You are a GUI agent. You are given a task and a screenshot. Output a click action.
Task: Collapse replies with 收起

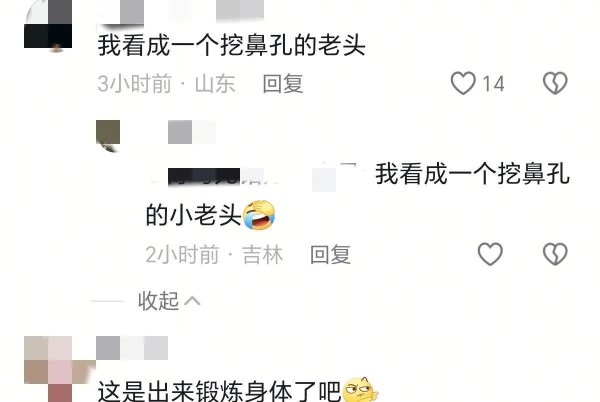point(158,301)
